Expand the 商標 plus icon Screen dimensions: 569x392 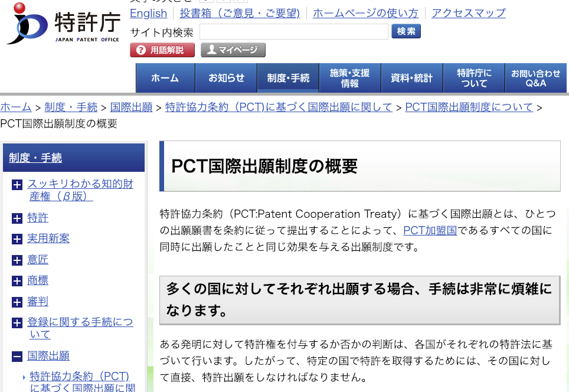coord(17,280)
